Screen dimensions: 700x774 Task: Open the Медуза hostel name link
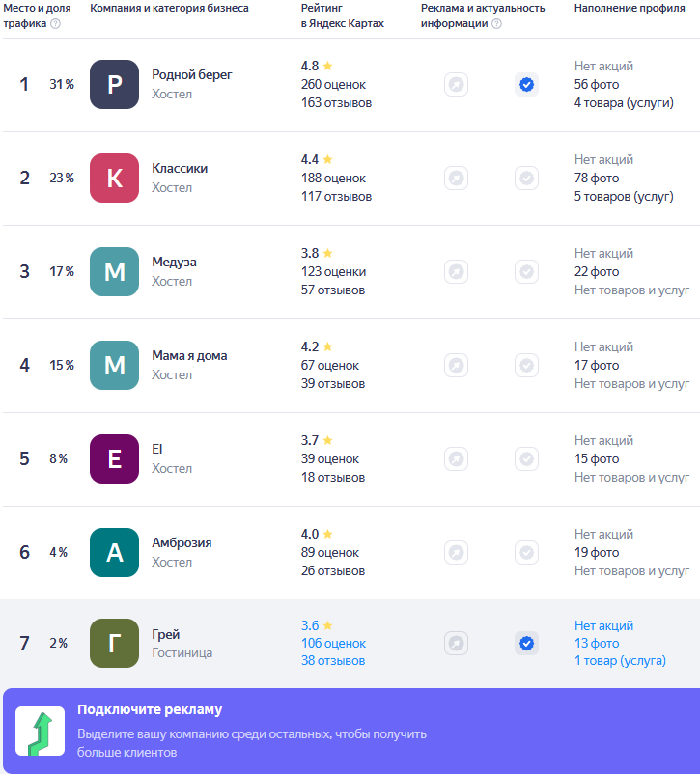click(x=174, y=263)
